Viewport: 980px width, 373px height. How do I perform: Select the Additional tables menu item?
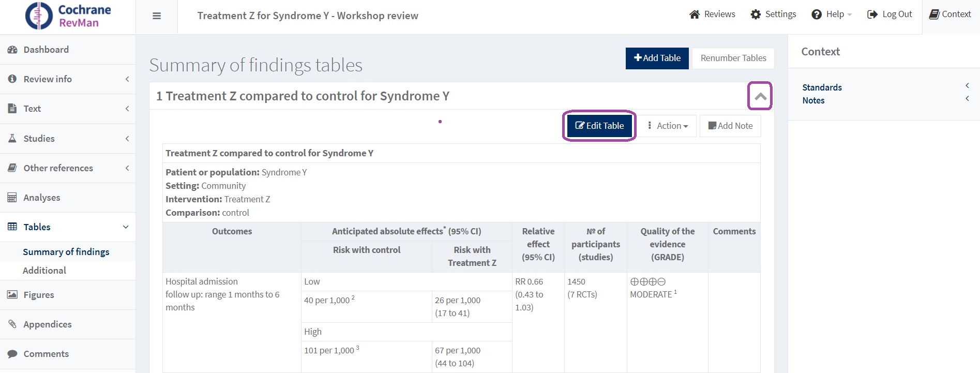(x=44, y=271)
